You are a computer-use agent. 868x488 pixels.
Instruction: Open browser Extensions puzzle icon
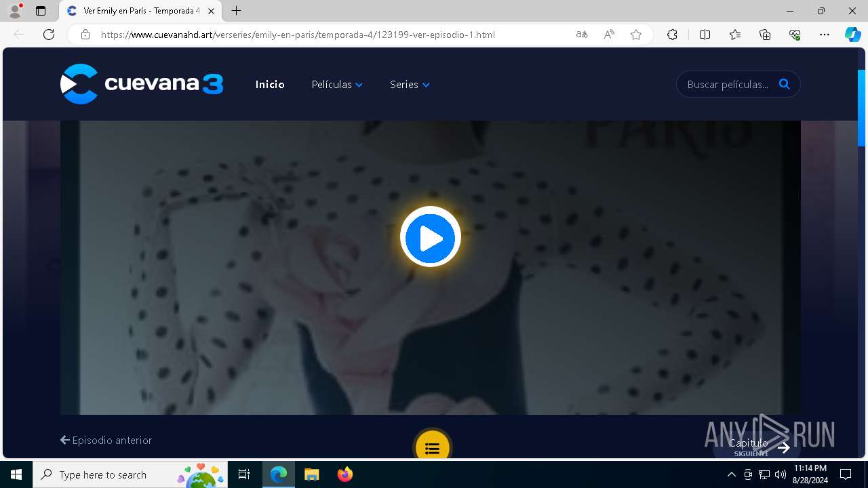coord(672,35)
